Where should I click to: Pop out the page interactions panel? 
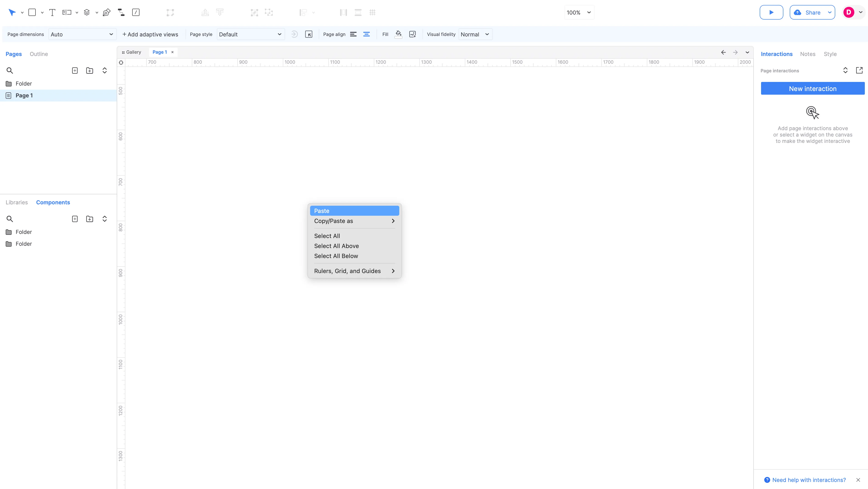[x=859, y=71]
